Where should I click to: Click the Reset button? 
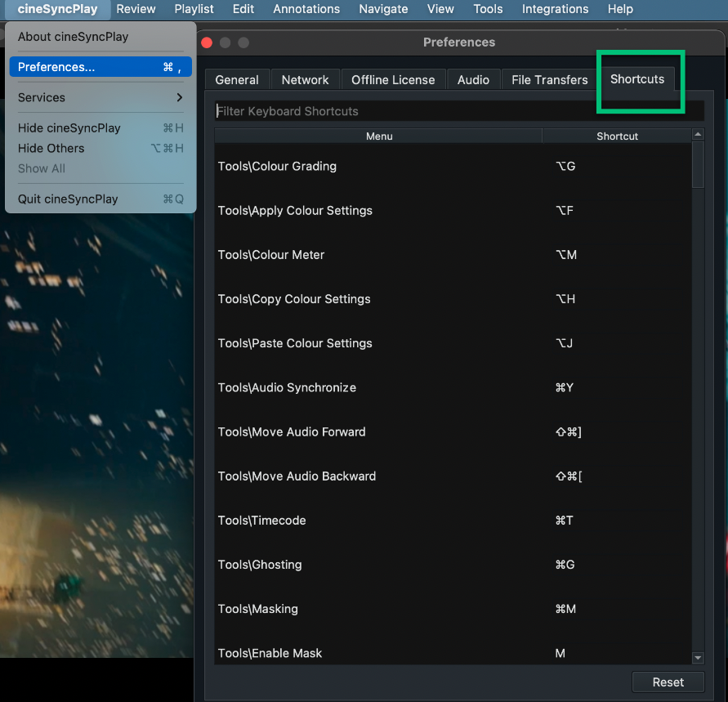668,682
